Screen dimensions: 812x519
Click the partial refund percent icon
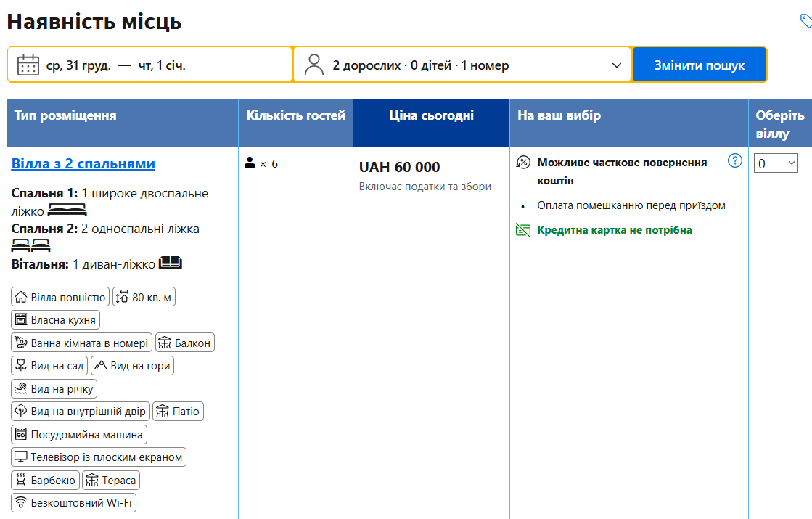523,163
